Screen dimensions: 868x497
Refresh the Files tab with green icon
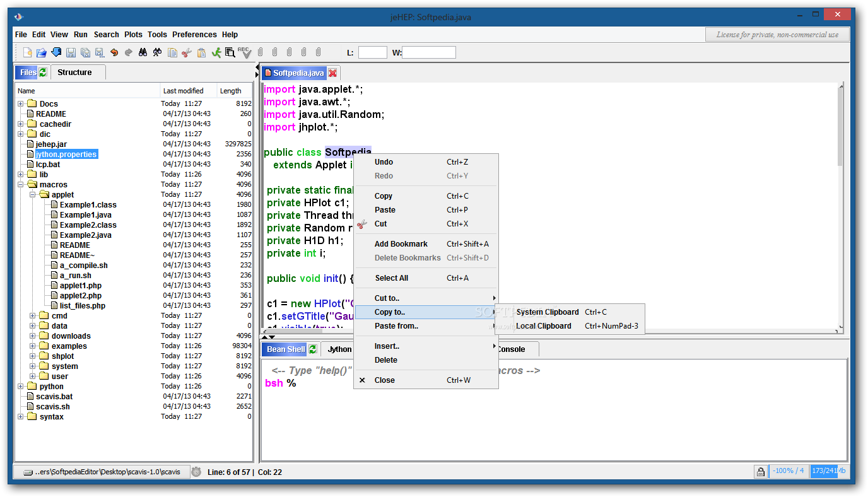43,72
